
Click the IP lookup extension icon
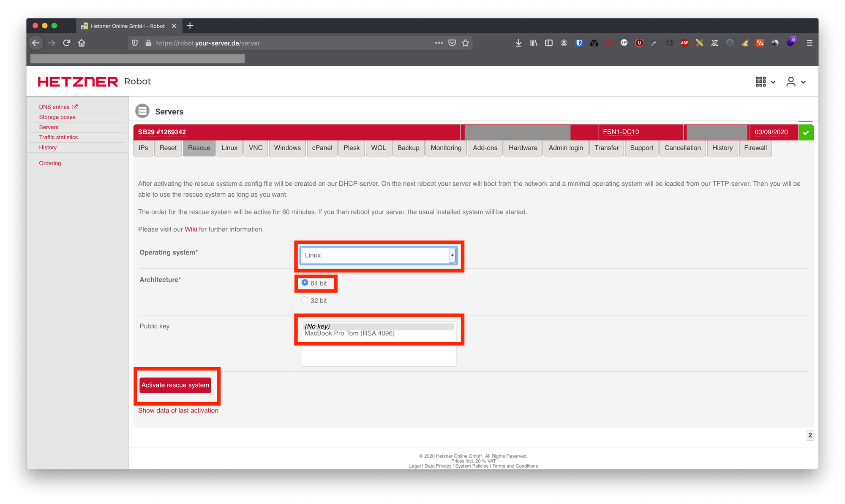tap(624, 43)
